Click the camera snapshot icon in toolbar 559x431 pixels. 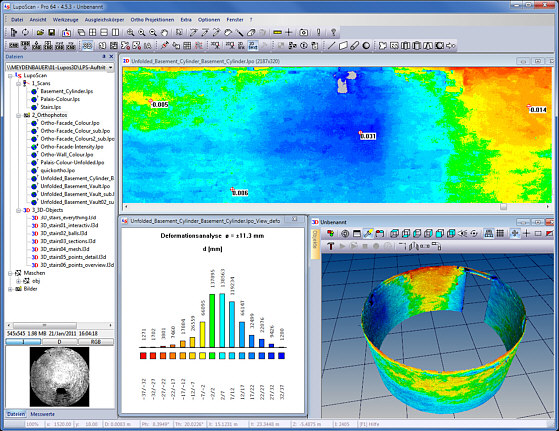click(303, 32)
